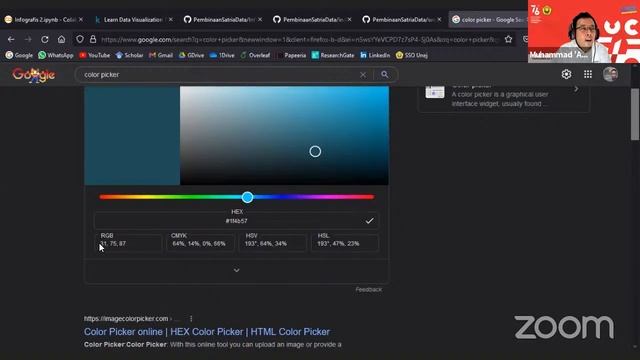Image resolution: width=640 pixels, height=360 pixels.
Task: Bookmark this page with the star icon
Action: (x=508, y=39)
